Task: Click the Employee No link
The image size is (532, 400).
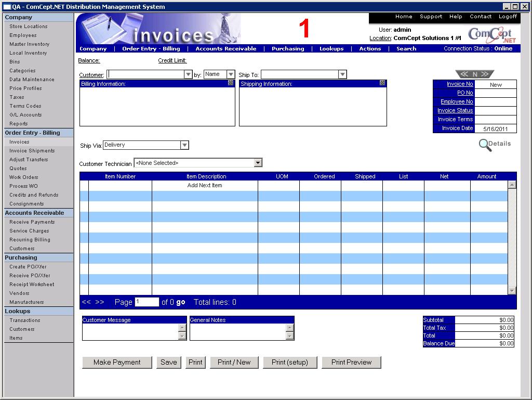Action: (x=457, y=101)
